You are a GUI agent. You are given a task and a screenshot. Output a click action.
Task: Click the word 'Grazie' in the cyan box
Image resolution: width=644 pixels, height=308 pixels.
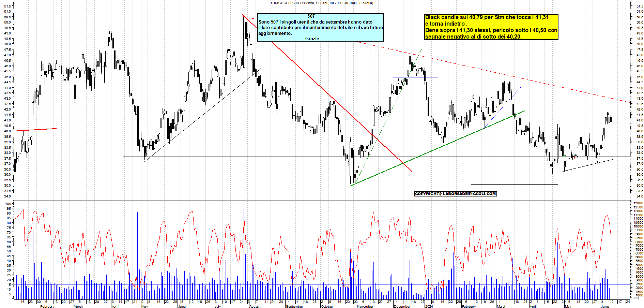pos(312,39)
